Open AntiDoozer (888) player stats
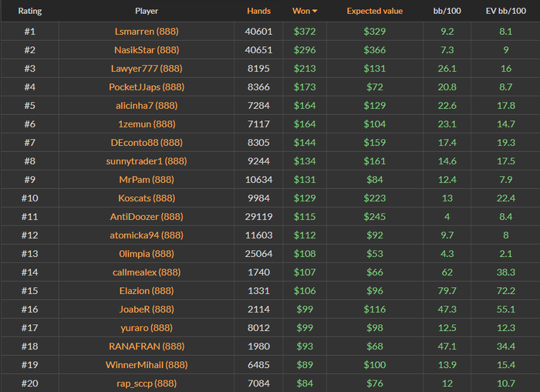 [147, 217]
